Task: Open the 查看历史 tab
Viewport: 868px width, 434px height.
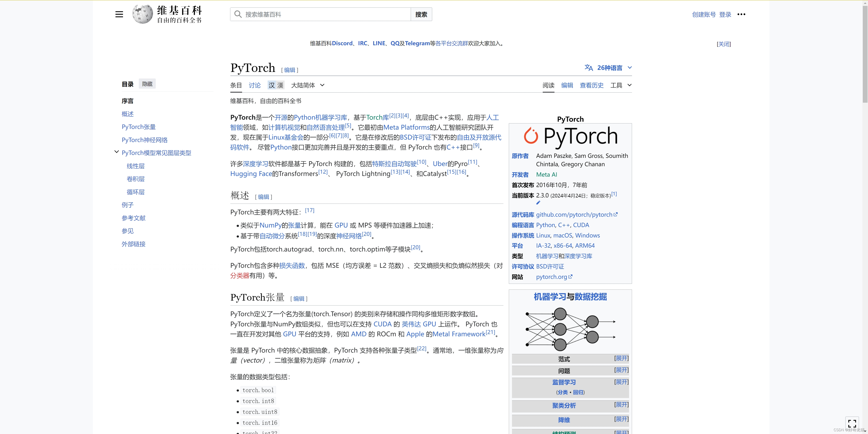Action: tap(592, 85)
